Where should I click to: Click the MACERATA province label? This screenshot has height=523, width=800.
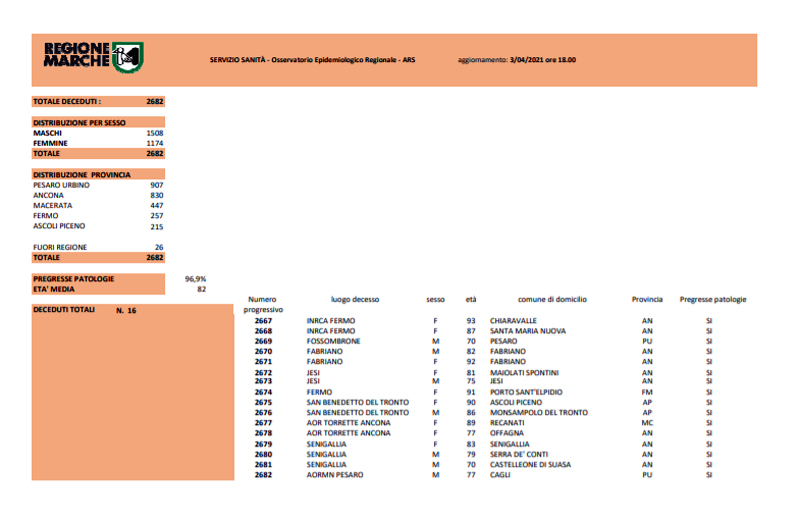pos(52,205)
